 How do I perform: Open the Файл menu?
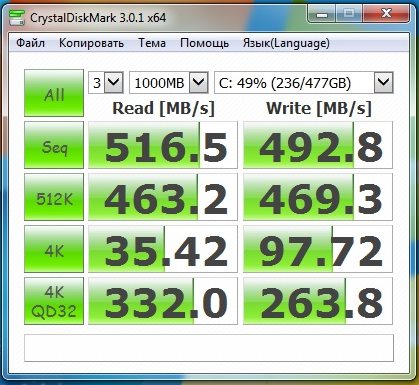coord(30,43)
